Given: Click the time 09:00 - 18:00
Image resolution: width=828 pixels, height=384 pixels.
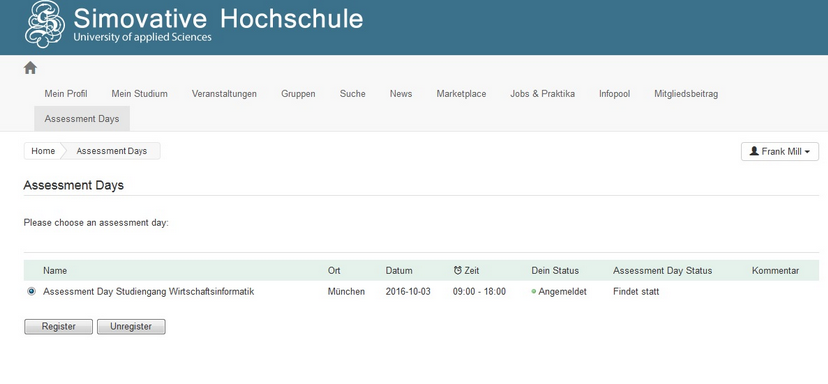Looking at the screenshot, I should pyautogui.click(x=479, y=291).
